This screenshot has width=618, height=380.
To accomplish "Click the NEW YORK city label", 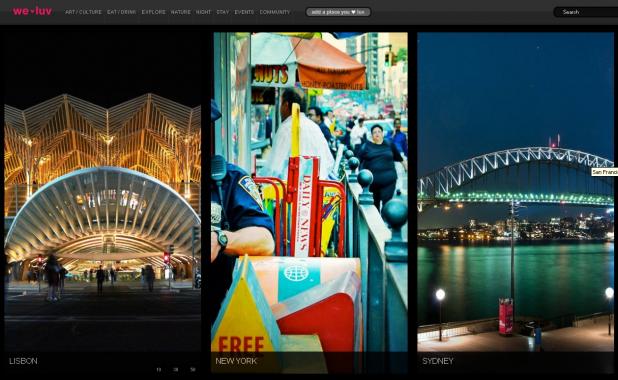I will pos(236,361).
